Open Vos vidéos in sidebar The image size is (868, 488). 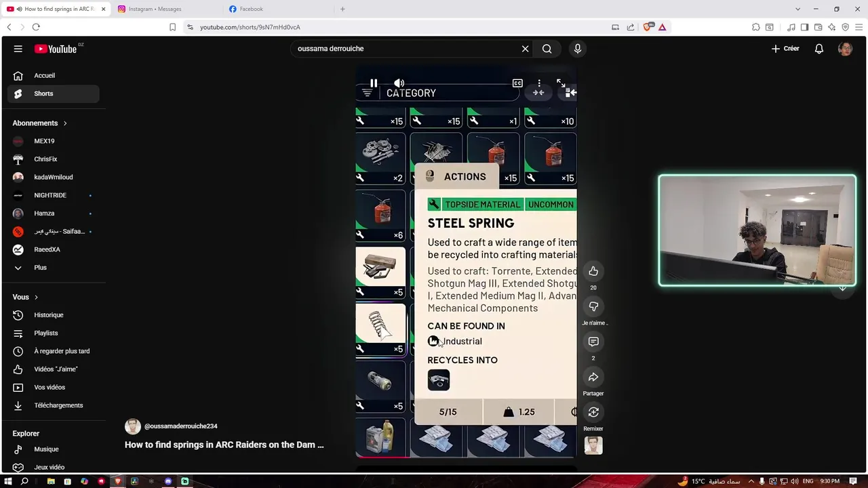54,387
